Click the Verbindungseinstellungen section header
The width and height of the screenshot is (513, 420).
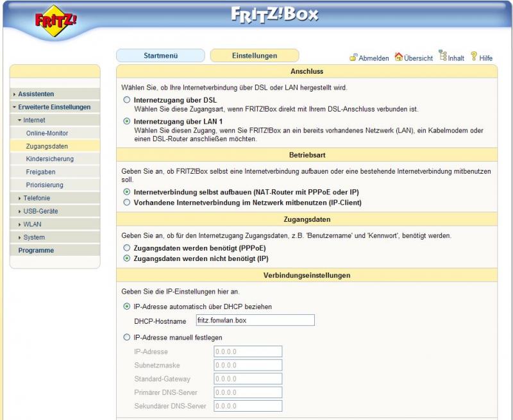tap(307, 275)
